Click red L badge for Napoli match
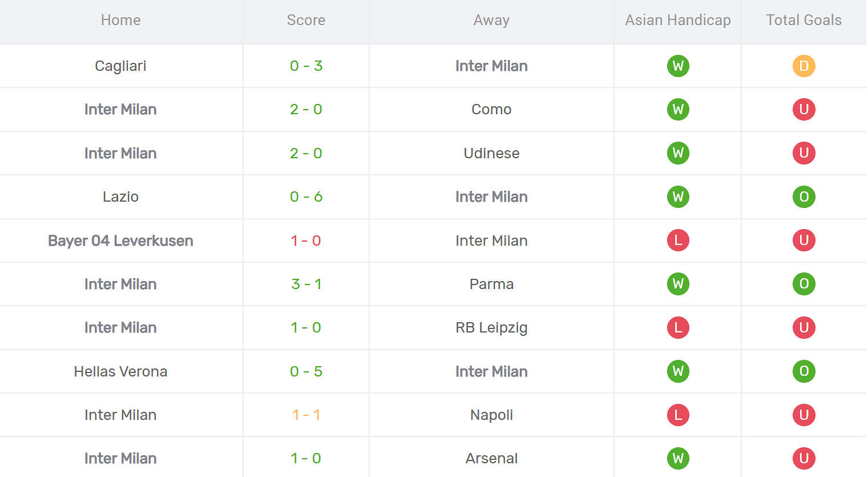868x477 pixels. (678, 415)
